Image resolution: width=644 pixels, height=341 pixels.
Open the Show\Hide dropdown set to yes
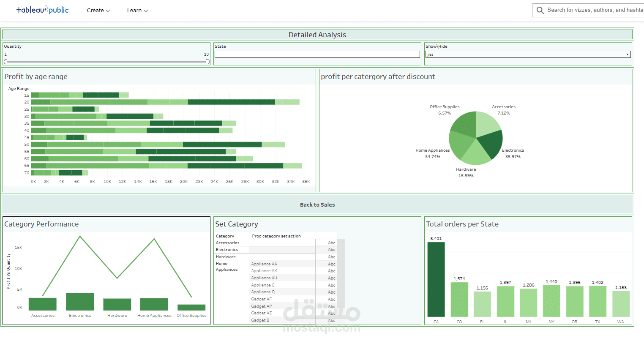[x=528, y=55]
